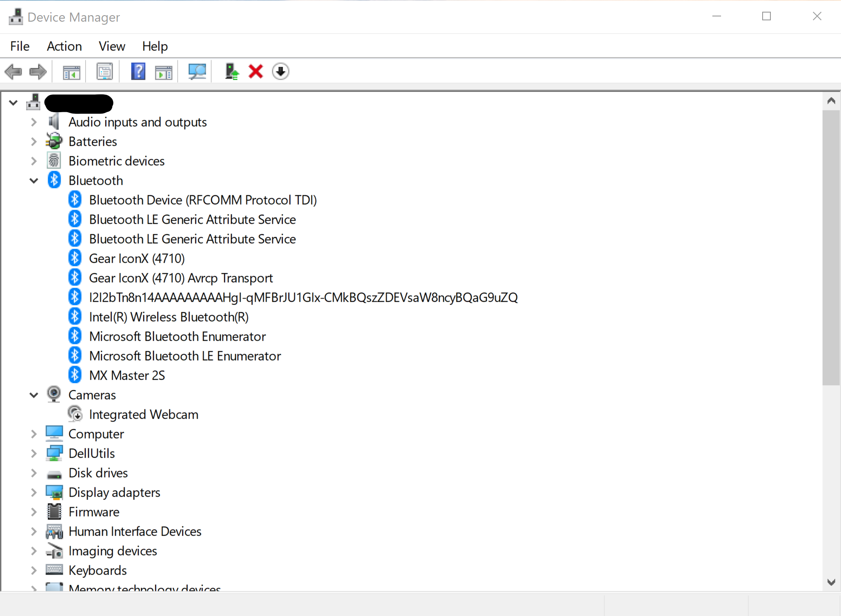The image size is (841, 616).
Task: Expand the Disk drives category
Action: [x=34, y=473]
